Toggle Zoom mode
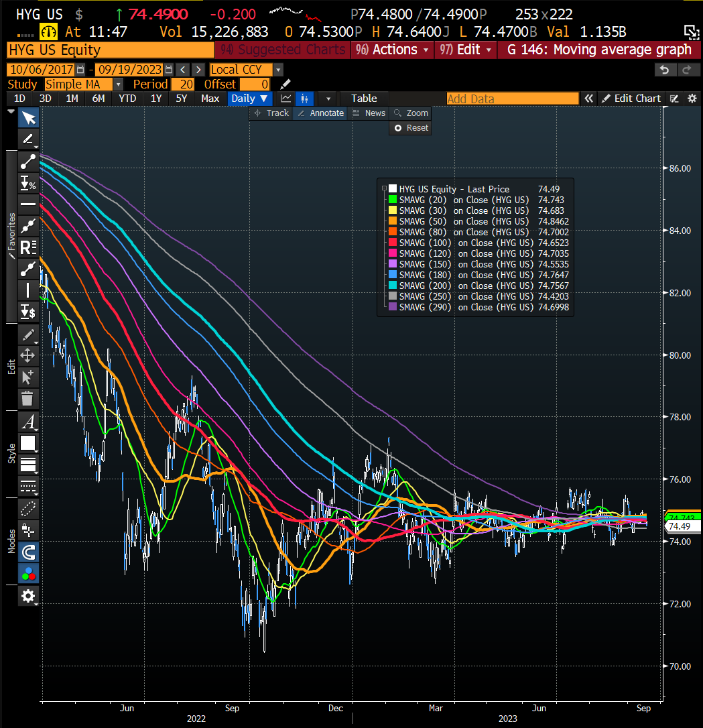The width and height of the screenshot is (703, 728). coord(411,113)
